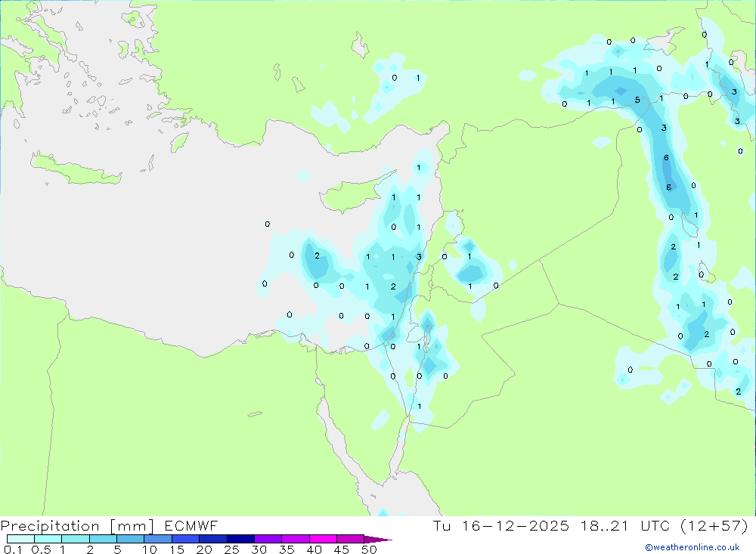Click the legend label '40'
The width and height of the screenshot is (756, 554).
314,549
